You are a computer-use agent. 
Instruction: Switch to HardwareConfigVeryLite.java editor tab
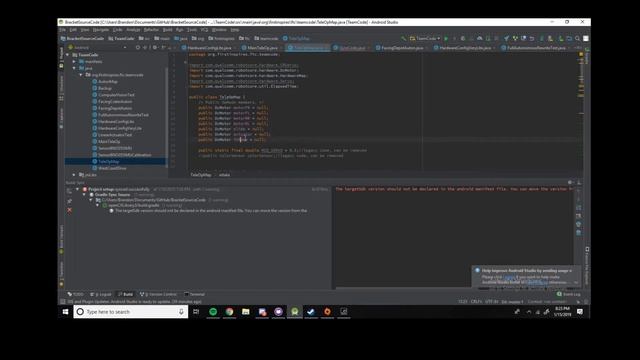click(464, 48)
